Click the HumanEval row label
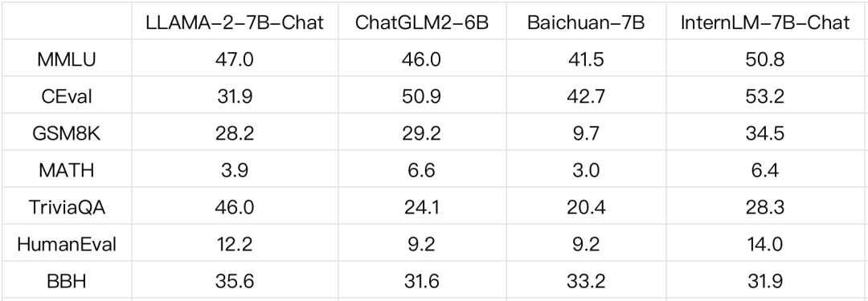Image resolution: width=868 pixels, height=301 pixels. pos(67,244)
